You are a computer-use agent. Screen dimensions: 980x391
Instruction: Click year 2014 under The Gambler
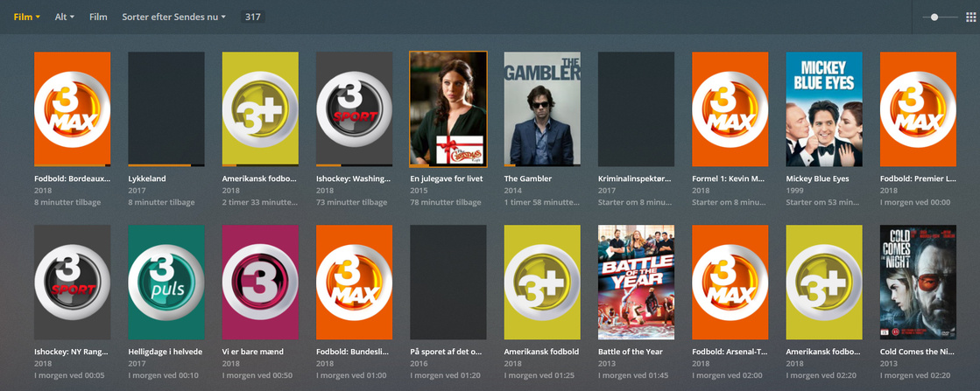pyautogui.click(x=513, y=190)
